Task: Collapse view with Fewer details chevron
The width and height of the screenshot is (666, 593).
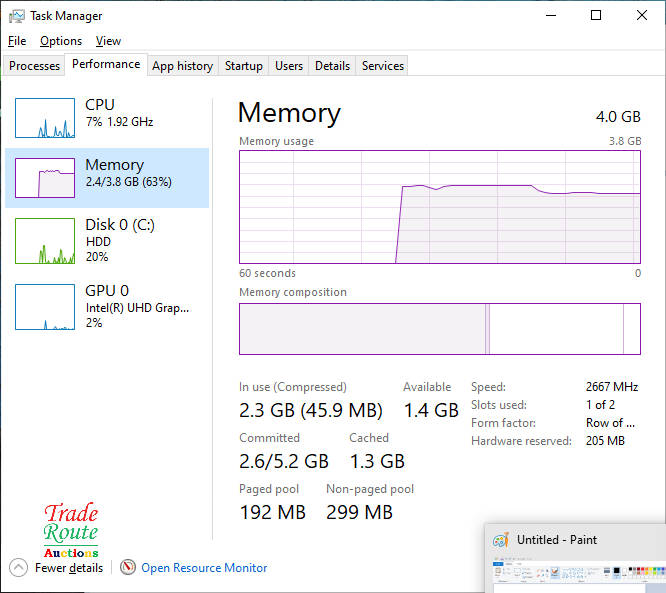Action: click(19, 567)
